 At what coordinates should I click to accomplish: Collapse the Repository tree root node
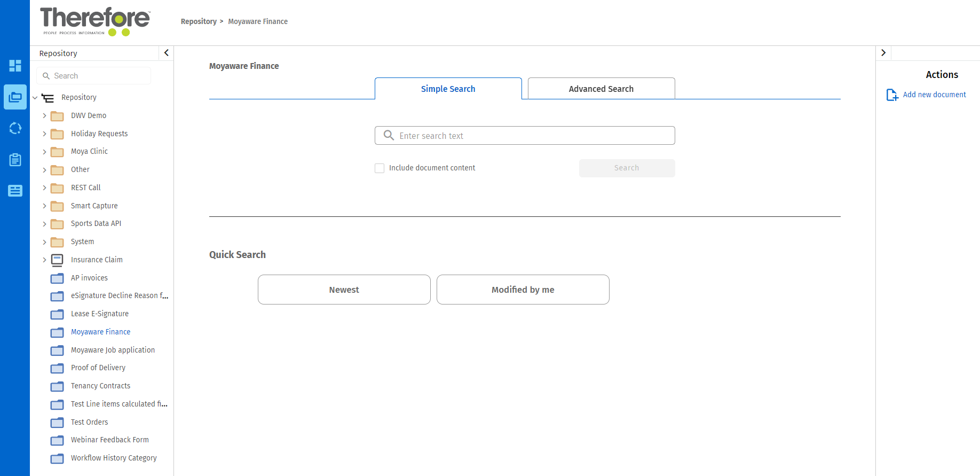(x=35, y=98)
